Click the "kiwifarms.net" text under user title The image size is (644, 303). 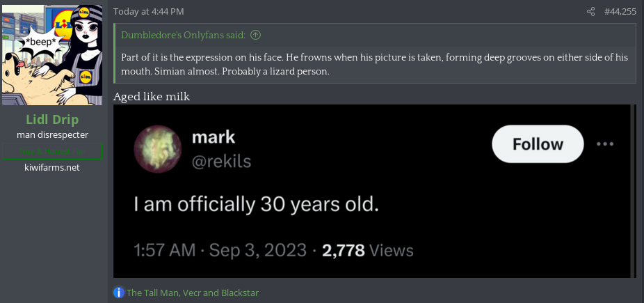tap(52, 167)
